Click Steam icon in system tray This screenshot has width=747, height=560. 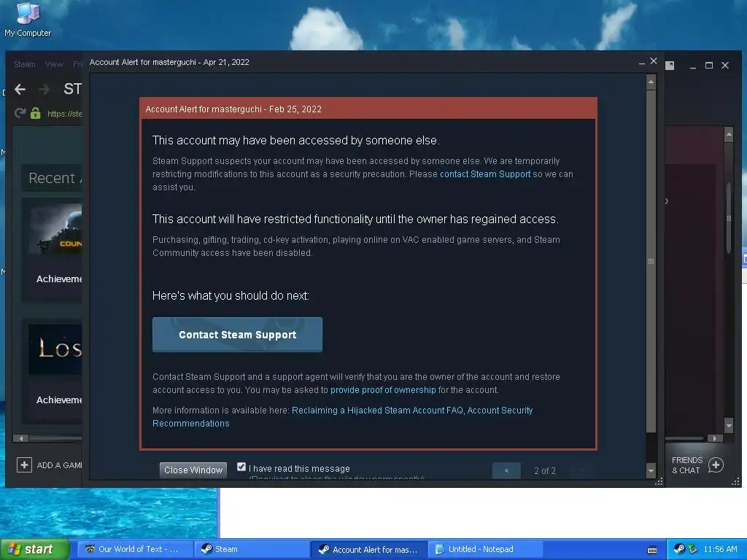(679, 549)
